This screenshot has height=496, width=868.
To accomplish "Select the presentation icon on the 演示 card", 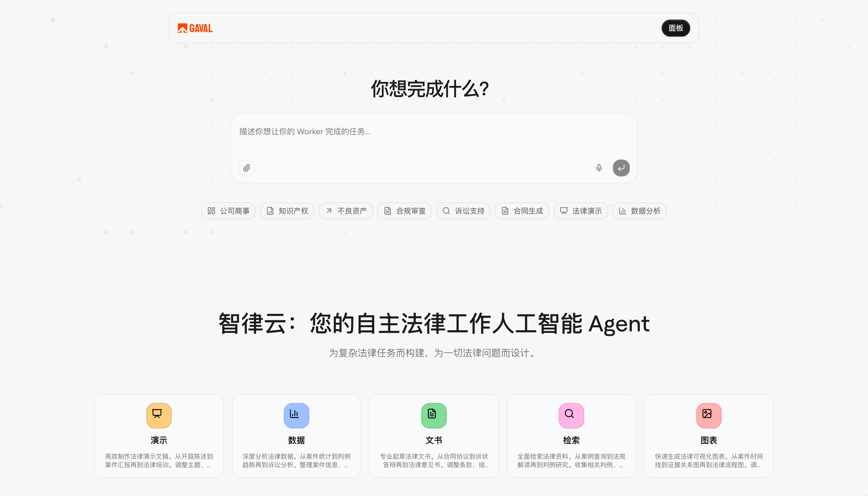I will (158, 415).
